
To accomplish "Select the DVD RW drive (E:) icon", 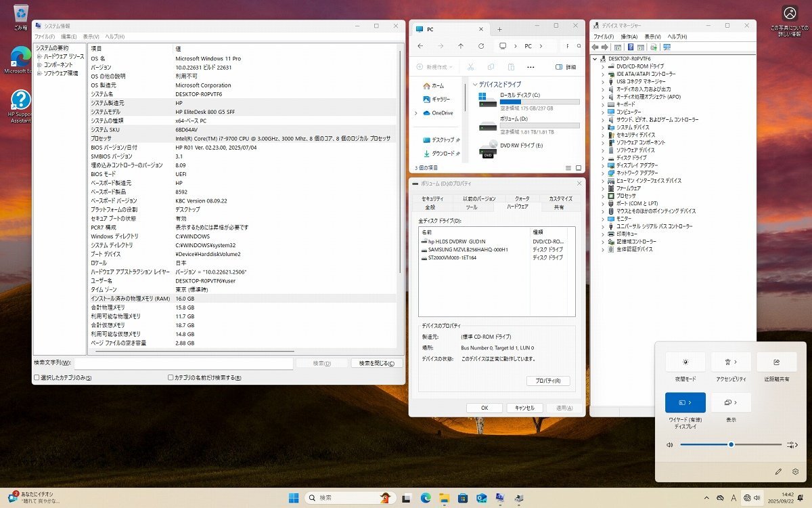I will [487, 150].
